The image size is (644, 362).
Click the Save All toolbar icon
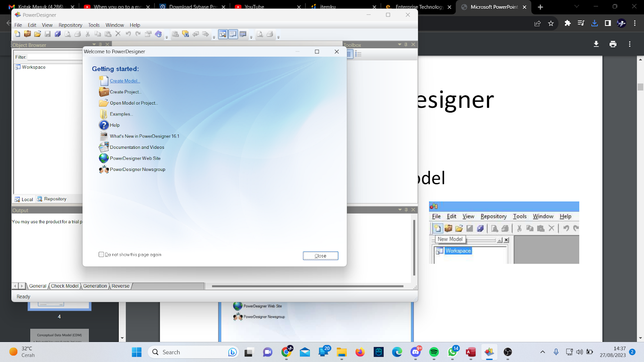click(58, 34)
